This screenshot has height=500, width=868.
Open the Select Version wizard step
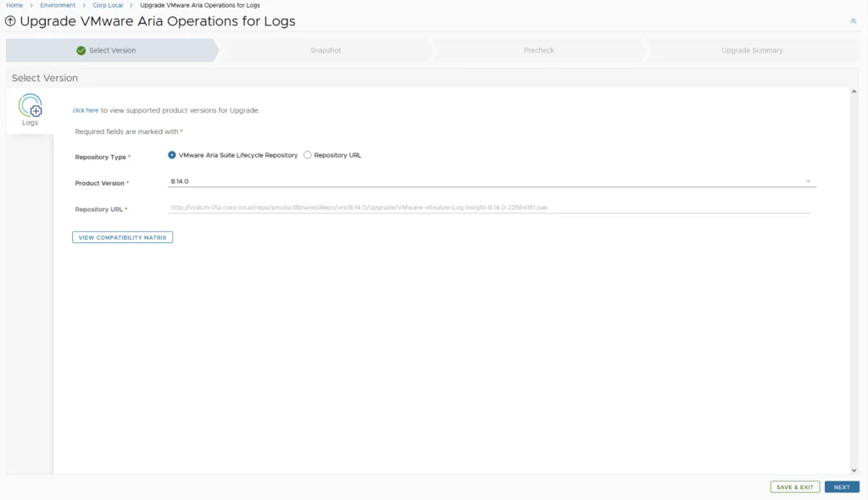coord(113,50)
